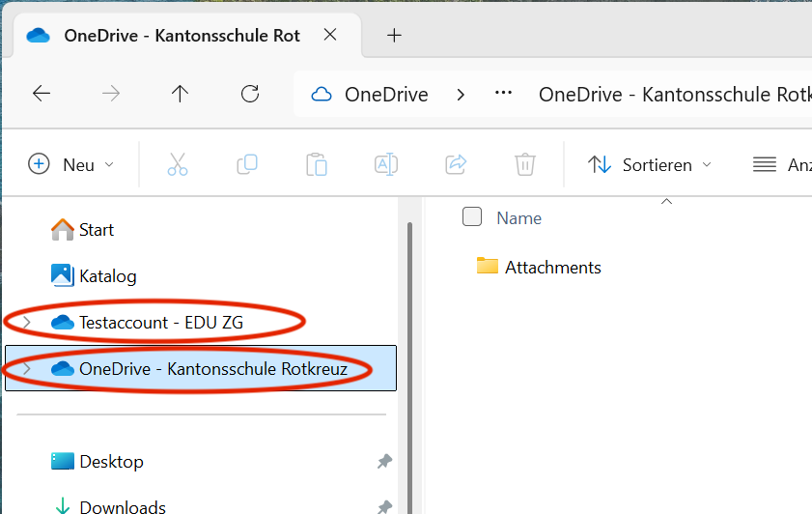The image size is (812, 514).
Task: Close the OneDrive - Kantonsschule tab
Action: pyautogui.click(x=330, y=35)
